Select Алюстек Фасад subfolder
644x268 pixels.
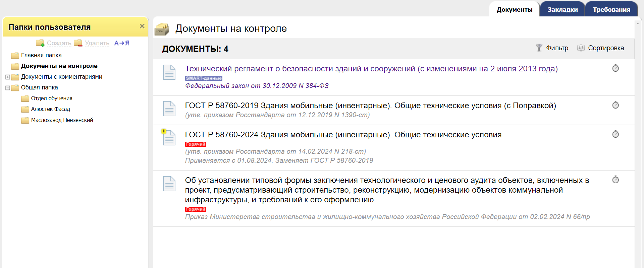pos(50,109)
